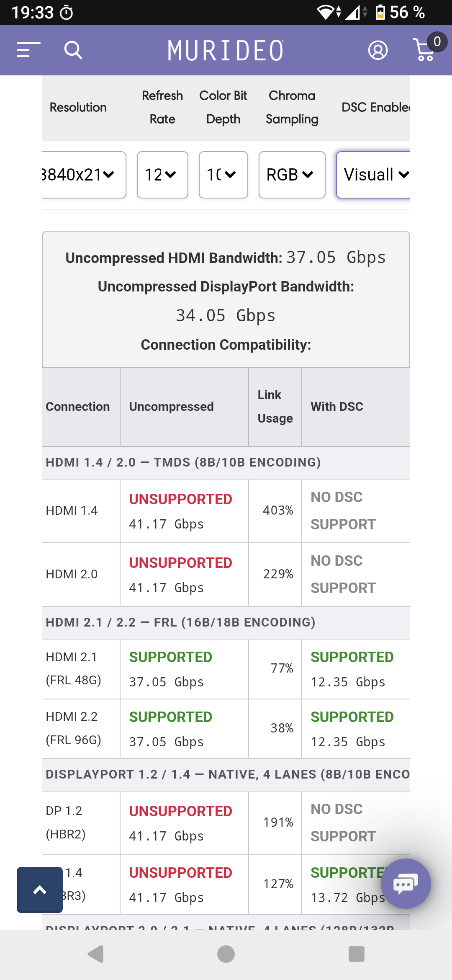Tap the MURIDEO logo
The width and height of the screenshot is (452, 980).
coord(226,50)
